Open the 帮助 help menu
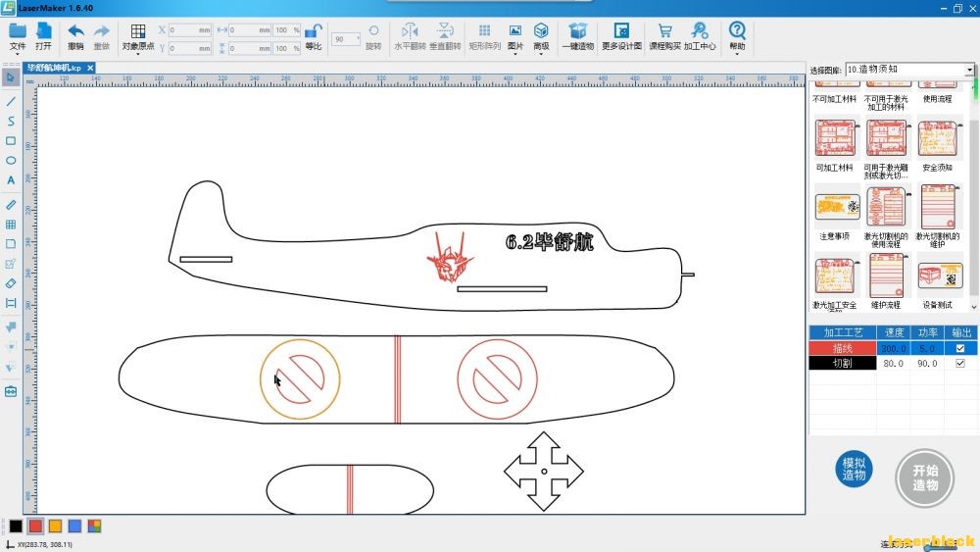 737,37
